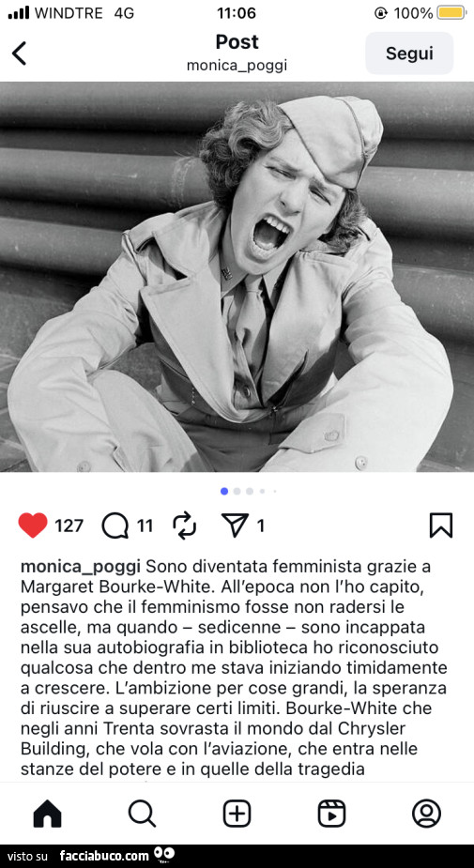The image size is (474, 868).
Task: View the 11 comments count
Action: [x=145, y=525]
